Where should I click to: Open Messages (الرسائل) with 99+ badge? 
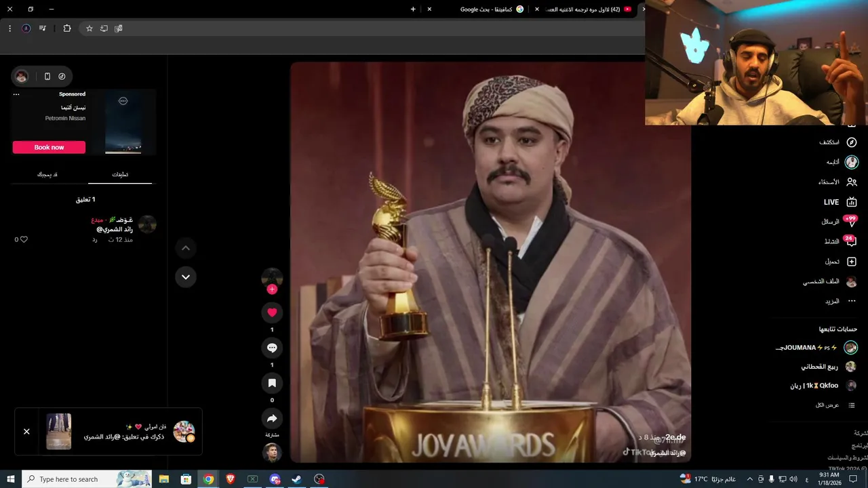point(840,222)
